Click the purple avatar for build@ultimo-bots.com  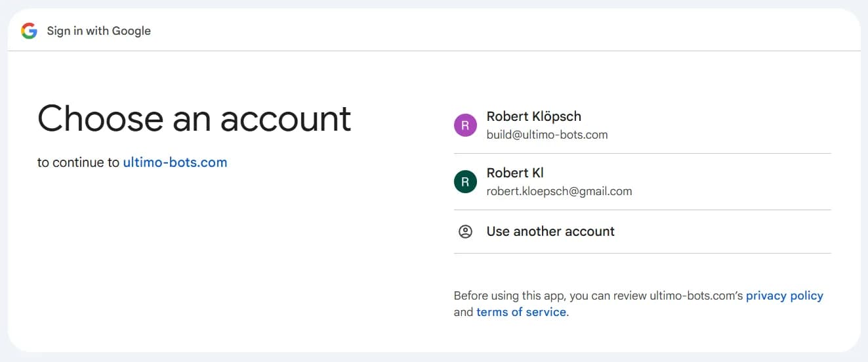point(465,125)
